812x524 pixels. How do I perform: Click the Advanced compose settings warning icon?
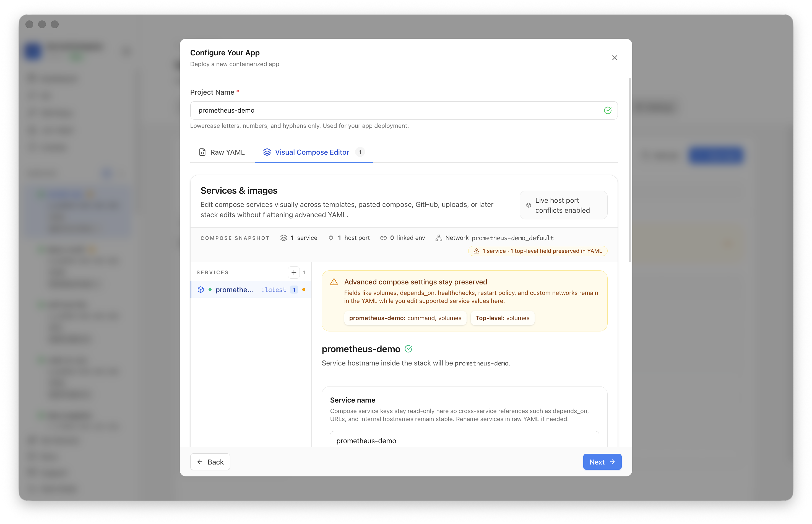coord(334,282)
